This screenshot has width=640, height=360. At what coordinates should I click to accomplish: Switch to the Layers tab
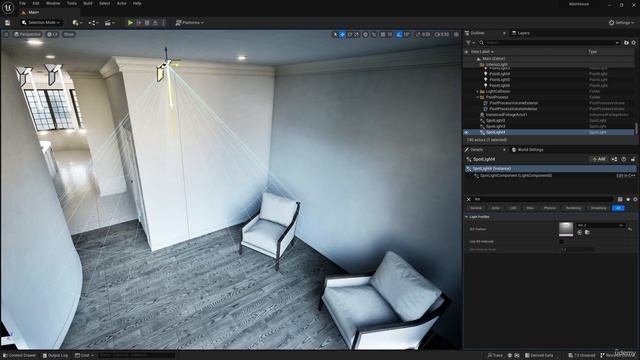521,33
